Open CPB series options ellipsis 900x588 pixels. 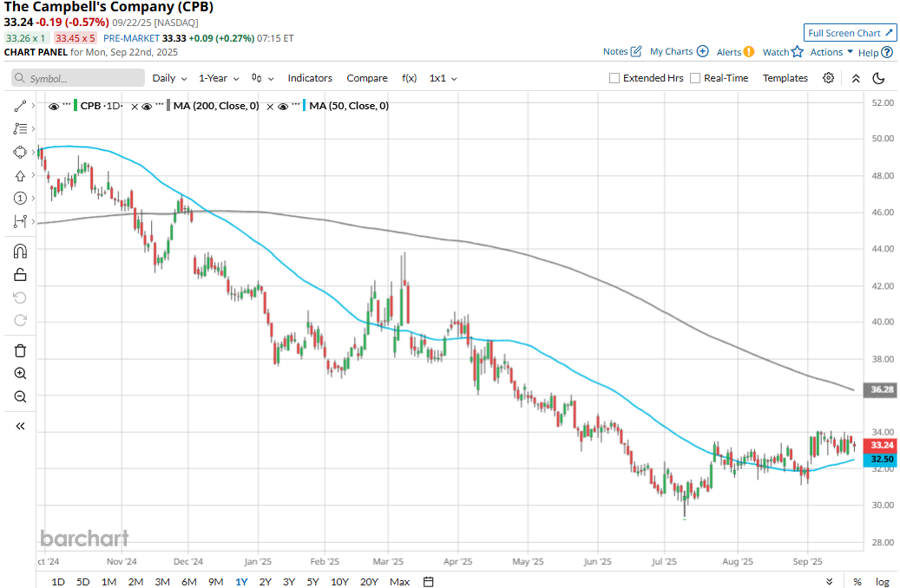point(67,104)
